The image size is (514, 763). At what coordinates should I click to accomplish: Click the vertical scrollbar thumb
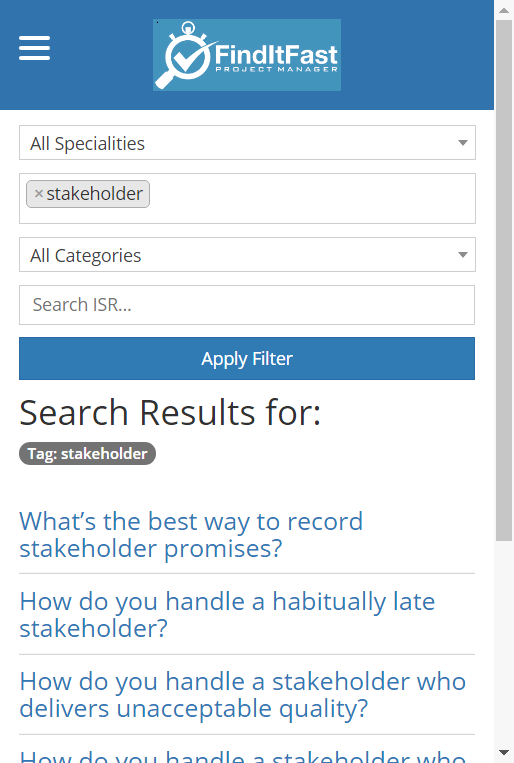pyautogui.click(x=504, y=280)
